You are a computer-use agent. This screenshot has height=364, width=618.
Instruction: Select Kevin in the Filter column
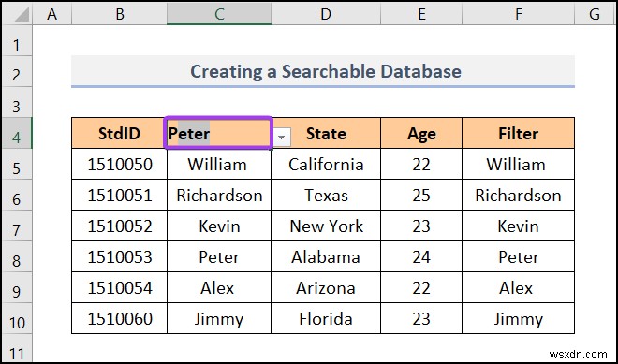click(519, 226)
